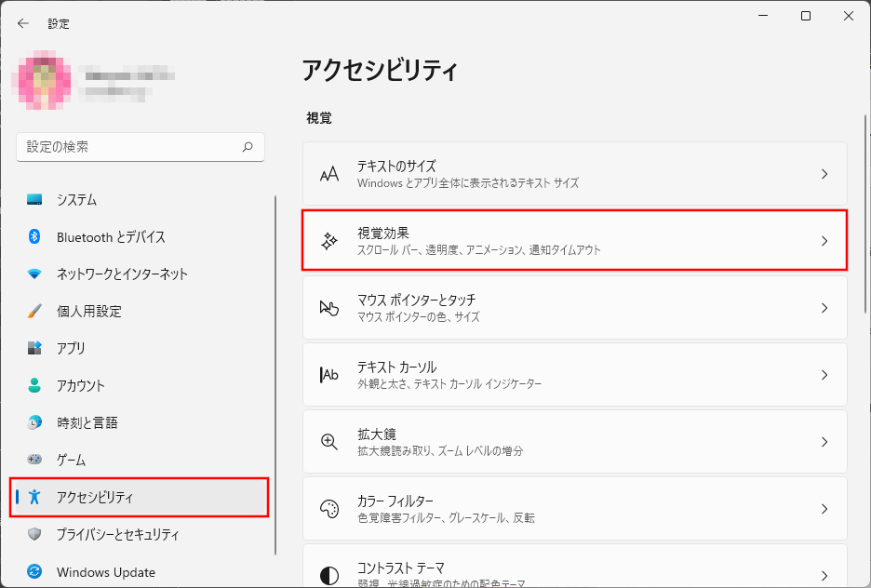
Task: Open 視覚効果 using its right chevron
Action: pyautogui.click(x=824, y=241)
